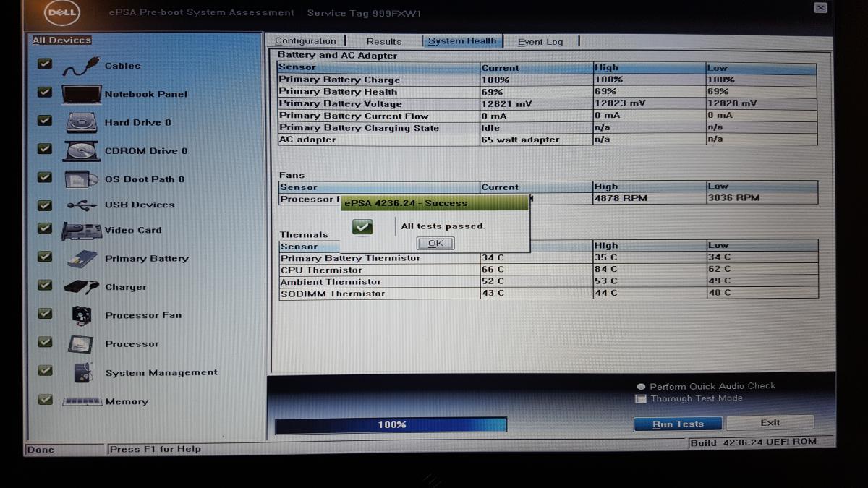The image size is (868, 488).
Task: Select the CDROM Drive 0 icon
Action: pos(81,150)
